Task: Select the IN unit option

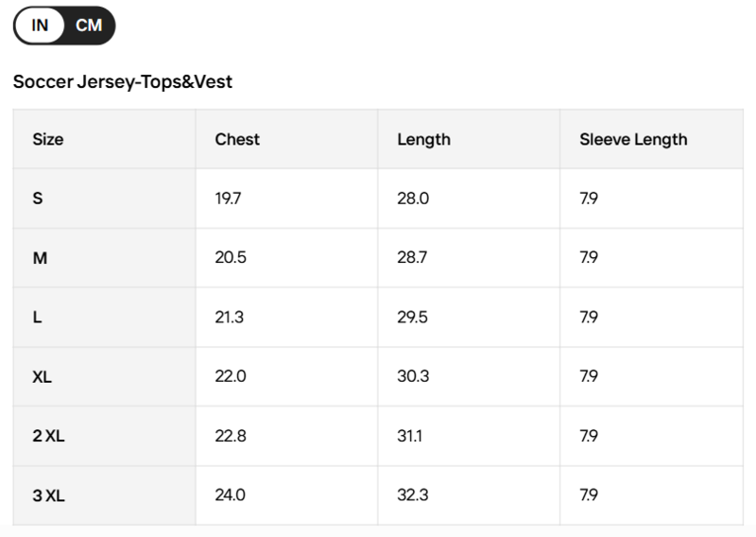Action: tap(40, 26)
